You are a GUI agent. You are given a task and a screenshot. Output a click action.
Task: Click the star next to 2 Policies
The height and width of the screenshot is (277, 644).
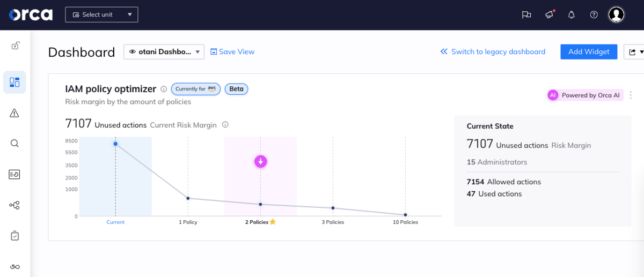pyautogui.click(x=273, y=222)
